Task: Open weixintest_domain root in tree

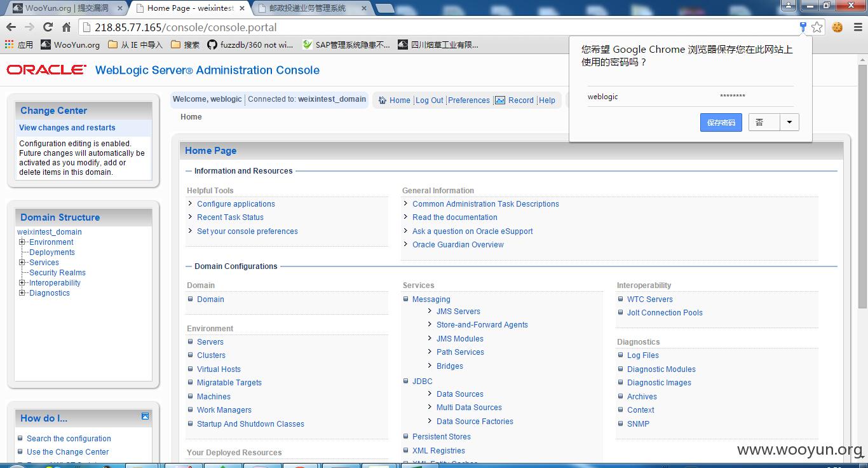Action: click(x=50, y=232)
